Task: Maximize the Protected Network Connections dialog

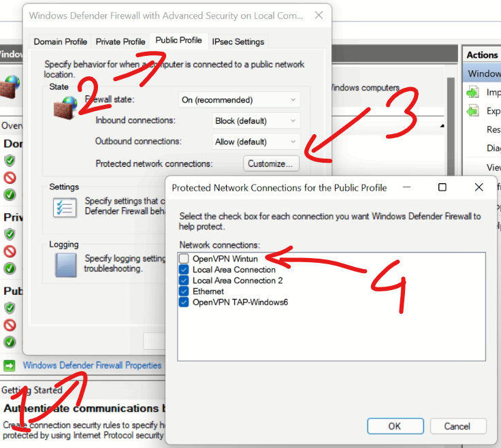Action: (x=442, y=187)
